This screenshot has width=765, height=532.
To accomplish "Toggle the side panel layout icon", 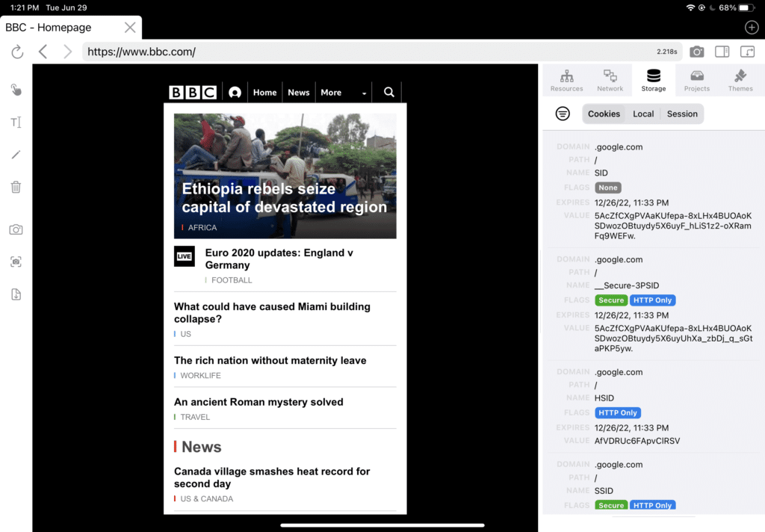I will tap(722, 52).
